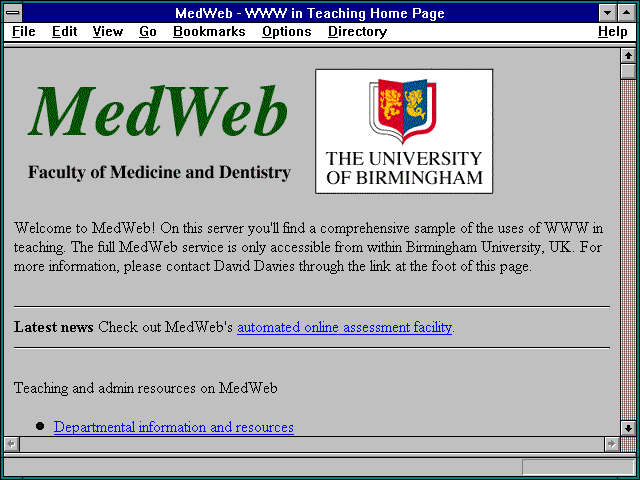Click the status bar progress field
This screenshot has height=480, width=640.
(x=578, y=467)
